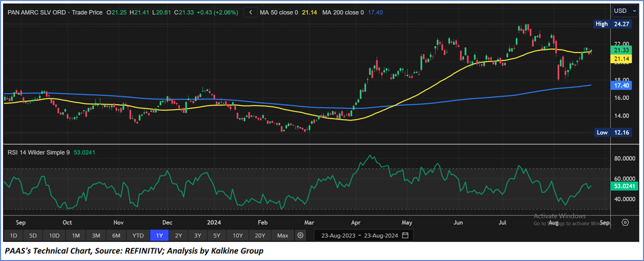Image resolution: width=644 pixels, height=261 pixels.
Task: Click the active 1Y period button
Action: [159, 235]
